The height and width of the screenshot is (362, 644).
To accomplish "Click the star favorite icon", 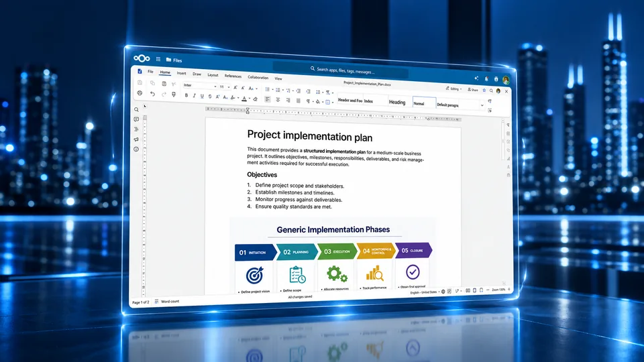I will click(484, 90).
